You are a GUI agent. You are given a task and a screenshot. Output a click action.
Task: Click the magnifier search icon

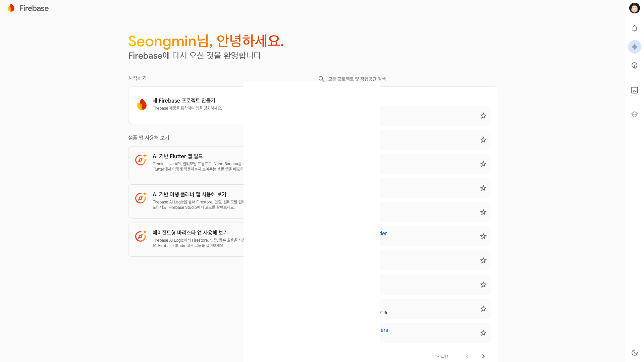pos(321,79)
